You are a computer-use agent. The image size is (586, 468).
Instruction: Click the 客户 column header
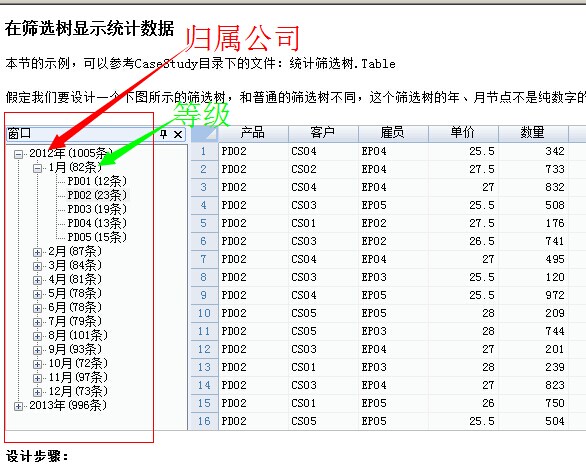pos(323,133)
